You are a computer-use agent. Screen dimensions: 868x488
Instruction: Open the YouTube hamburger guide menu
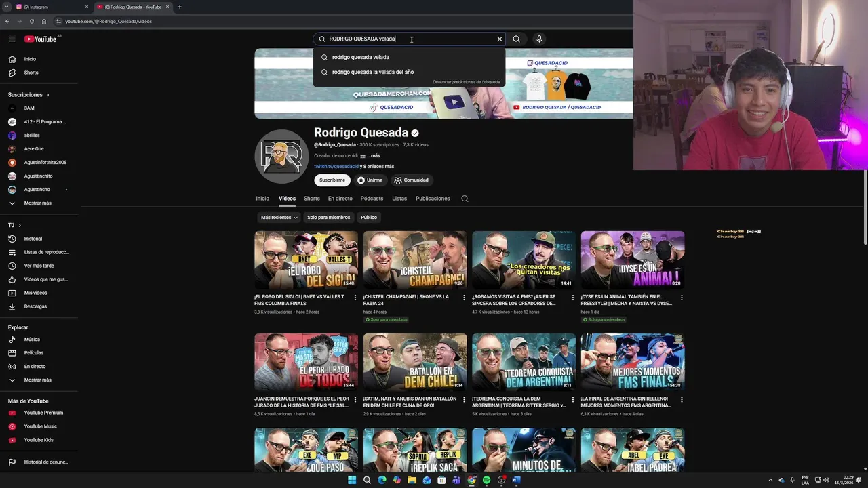[12, 39]
